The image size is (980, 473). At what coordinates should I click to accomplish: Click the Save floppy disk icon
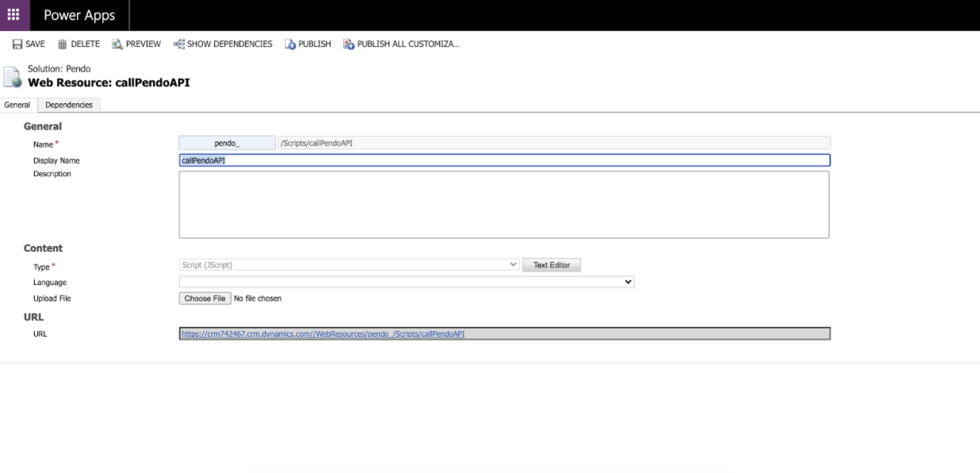pos(17,44)
